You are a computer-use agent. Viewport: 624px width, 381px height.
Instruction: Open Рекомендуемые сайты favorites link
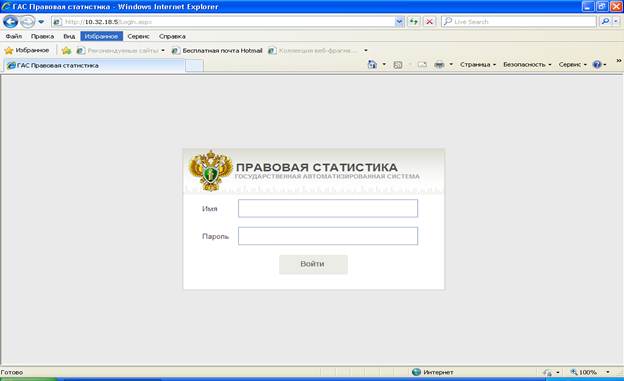point(120,51)
